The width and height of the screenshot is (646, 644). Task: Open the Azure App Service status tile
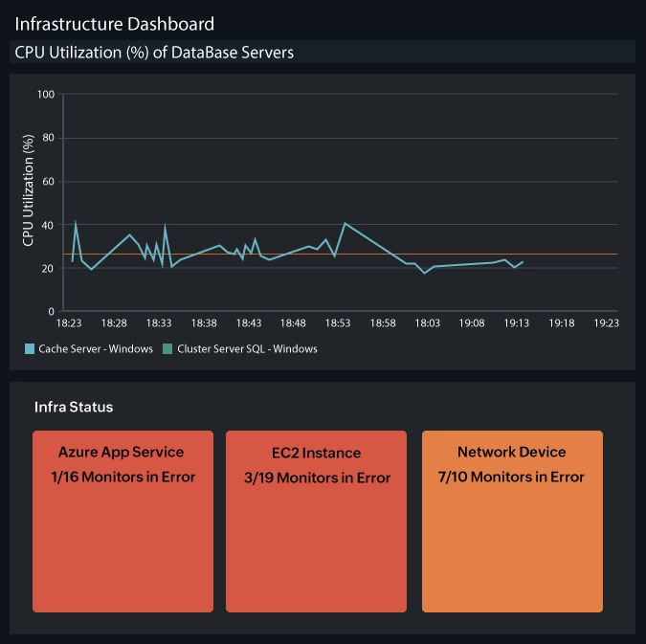coord(122,522)
